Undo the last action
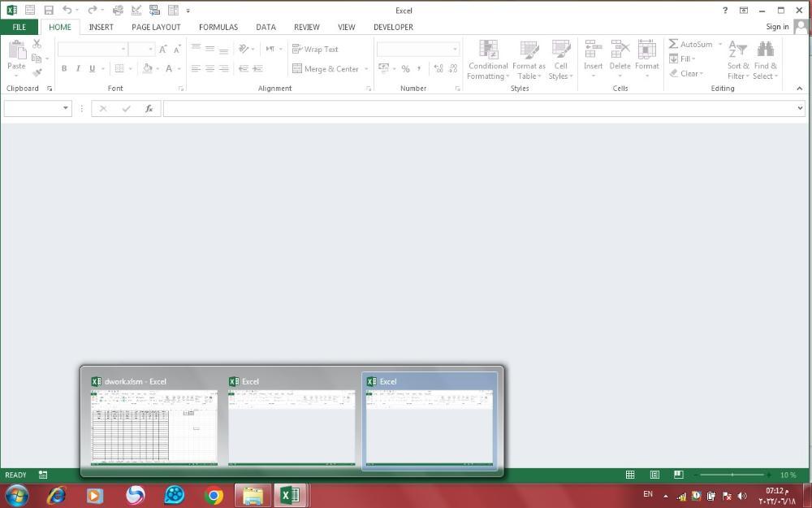812x508 pixels. click(x=67, y=10)
